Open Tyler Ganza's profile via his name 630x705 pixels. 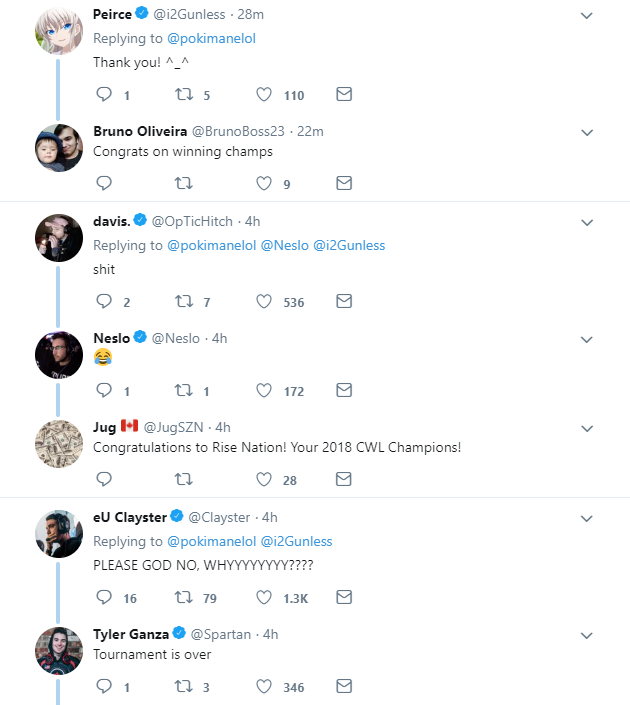point(130,634)
